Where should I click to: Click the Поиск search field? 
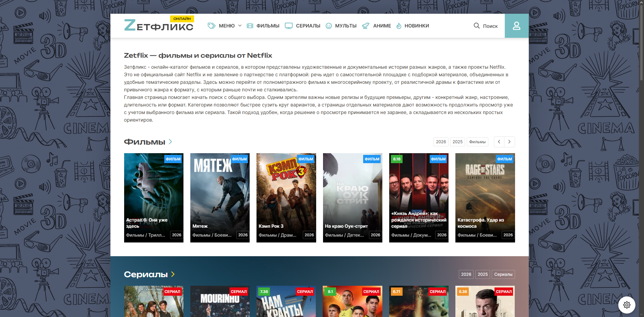(490, 26)
